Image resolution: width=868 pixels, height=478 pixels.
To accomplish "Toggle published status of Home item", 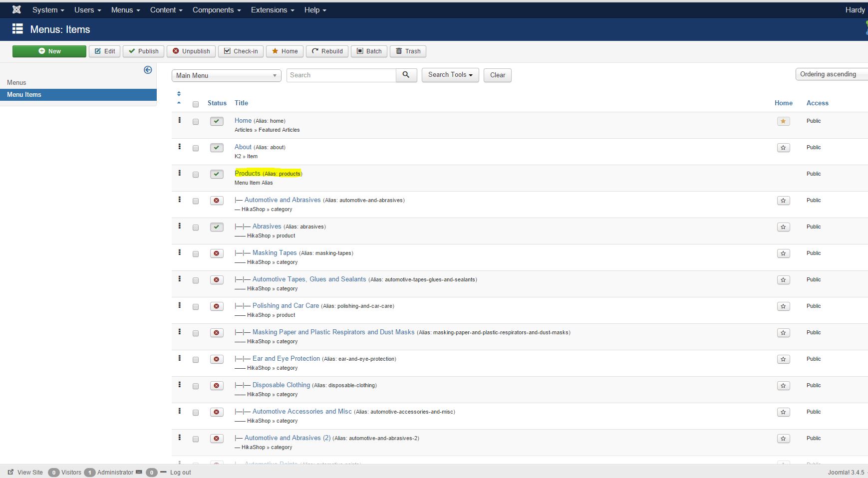I will pyautogui.click(x=217, y=121).
